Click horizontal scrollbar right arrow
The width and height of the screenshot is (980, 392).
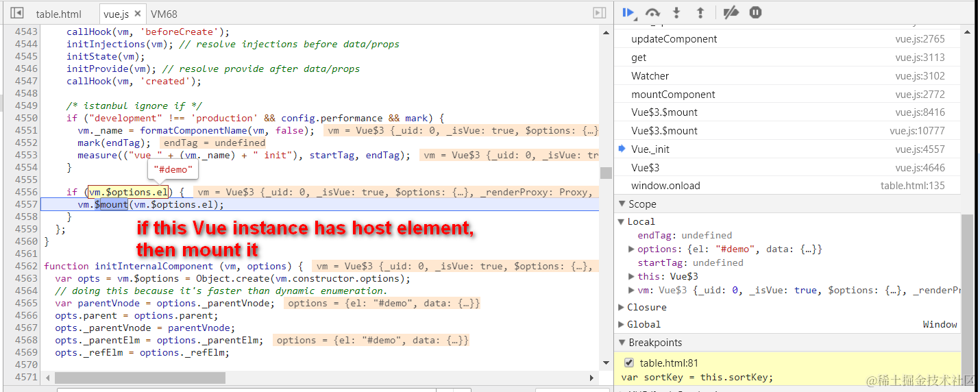point(593,378)
